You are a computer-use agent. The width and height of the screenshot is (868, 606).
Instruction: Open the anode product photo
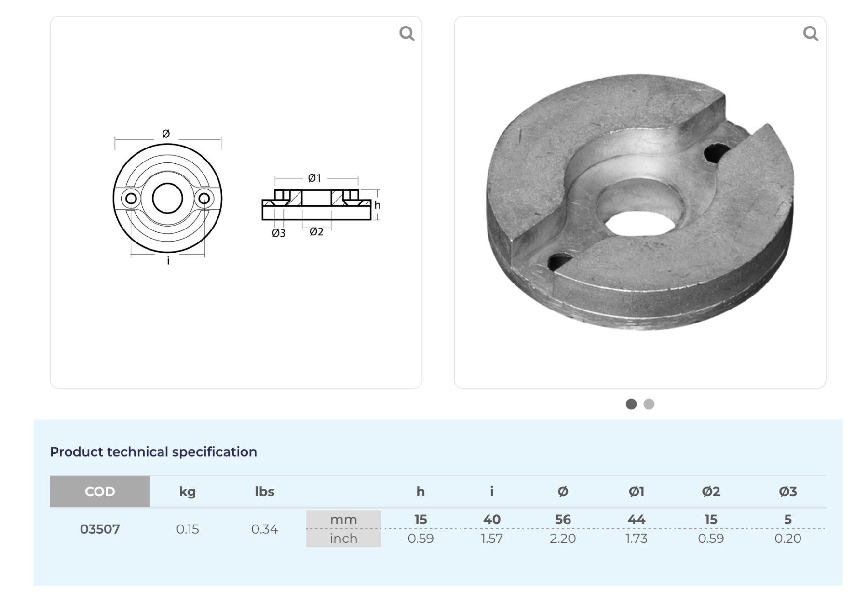[639, 202]
